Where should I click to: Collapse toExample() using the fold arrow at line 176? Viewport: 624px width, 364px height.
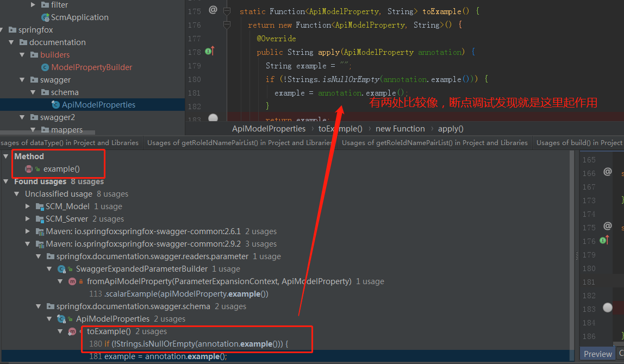(x=227, y=23)
